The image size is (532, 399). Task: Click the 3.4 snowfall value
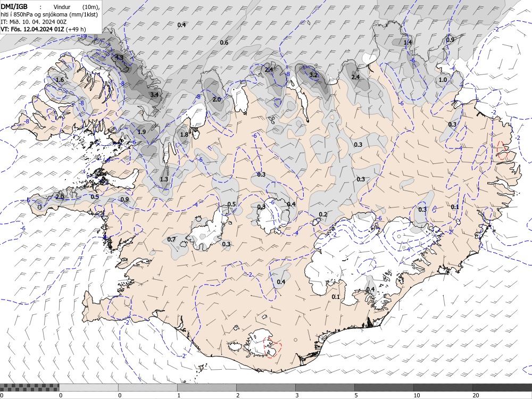(x=154, y=95)
